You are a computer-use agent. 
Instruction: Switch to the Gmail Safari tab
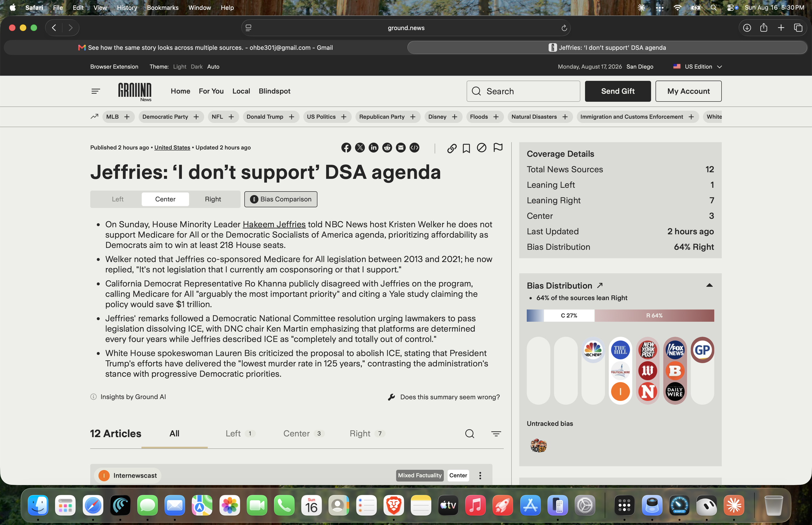coord(206,48)
